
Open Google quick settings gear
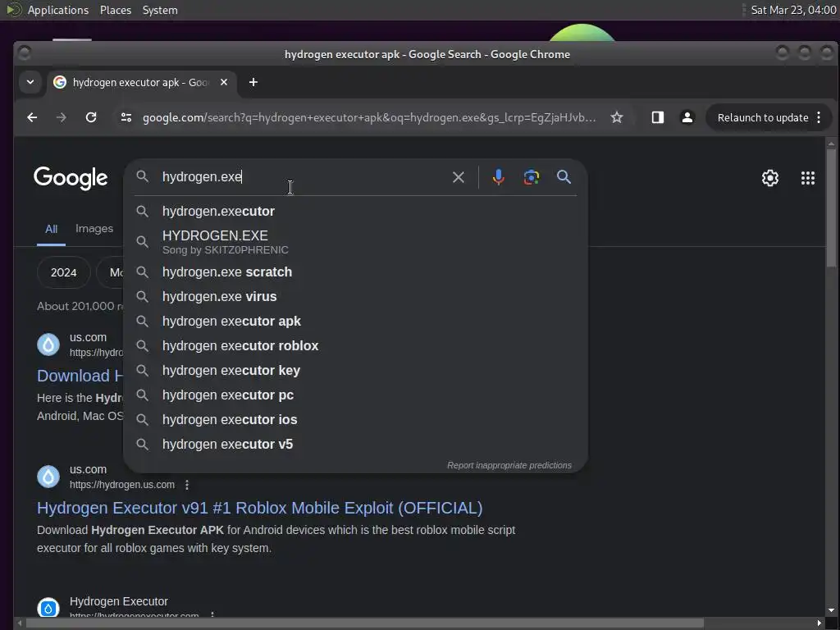[x=769, y=178]
